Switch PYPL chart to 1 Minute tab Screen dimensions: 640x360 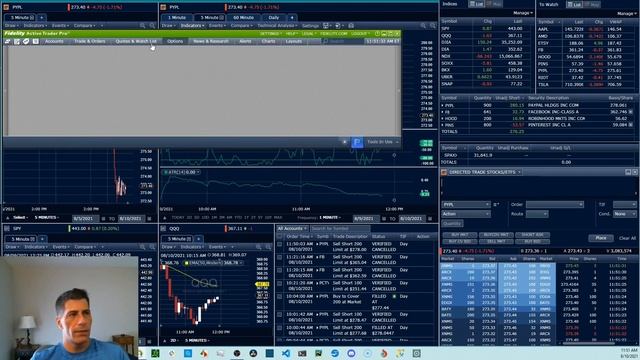[176, 18]
